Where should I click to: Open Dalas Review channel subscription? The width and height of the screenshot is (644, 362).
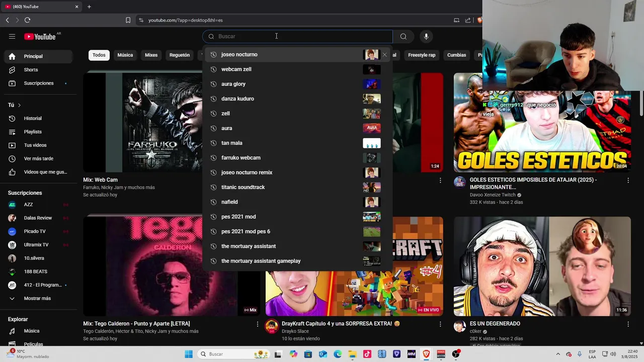38,218
